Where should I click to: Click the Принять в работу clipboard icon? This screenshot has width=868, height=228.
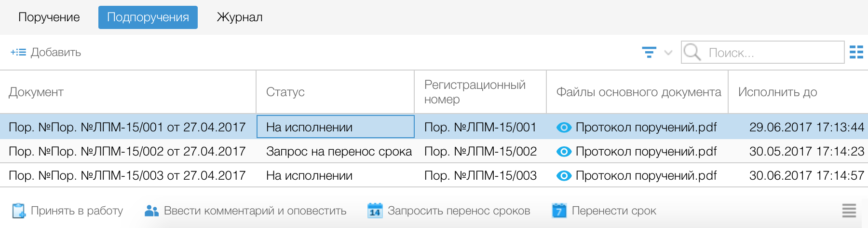[x=18, y=211]
